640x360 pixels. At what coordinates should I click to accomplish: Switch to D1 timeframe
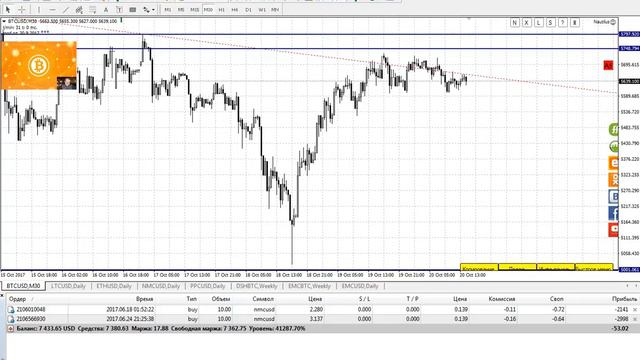[248, 9]
